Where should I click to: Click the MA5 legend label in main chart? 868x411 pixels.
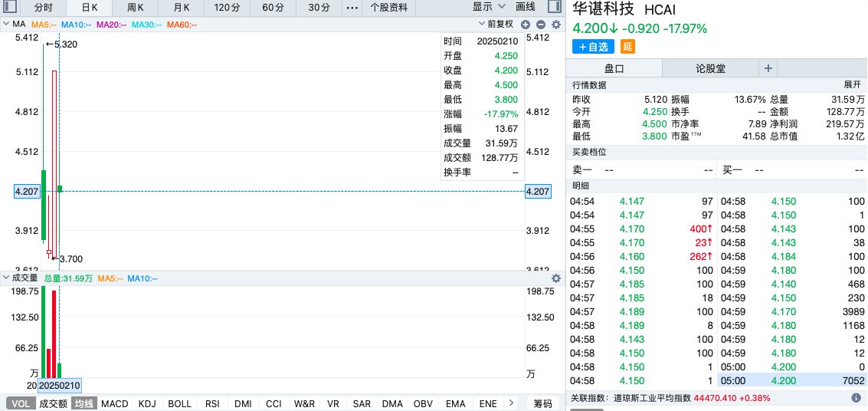click(x=43, y=25)
